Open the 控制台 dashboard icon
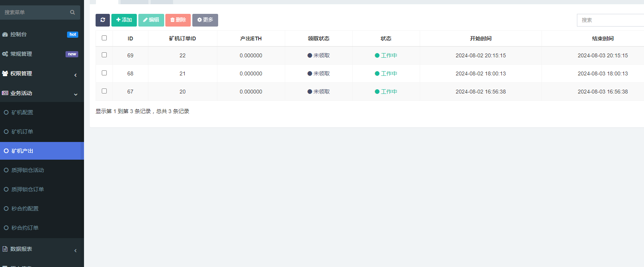Viewport: 644px width, 267px height. click(5, 35)
